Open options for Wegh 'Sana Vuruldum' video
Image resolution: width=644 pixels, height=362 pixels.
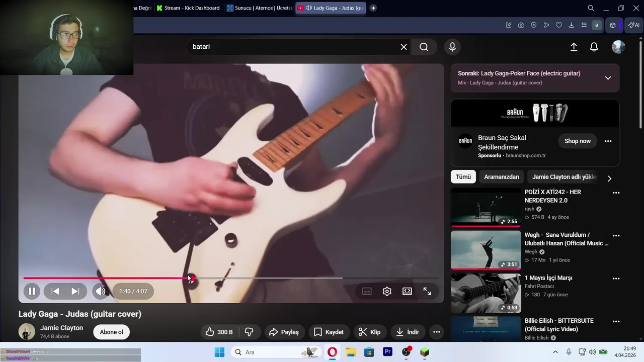tap(616, 235)
